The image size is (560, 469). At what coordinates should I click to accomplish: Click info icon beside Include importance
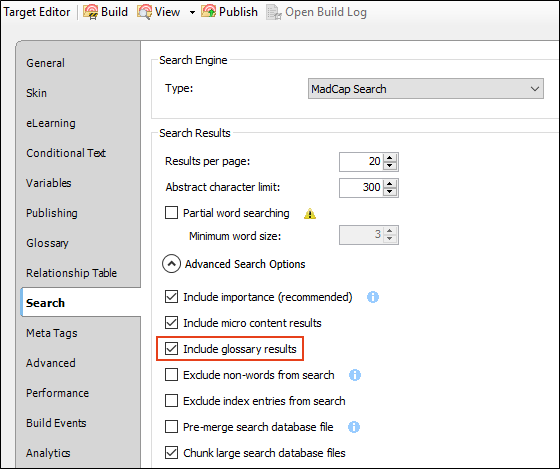(x=373, y=297)
